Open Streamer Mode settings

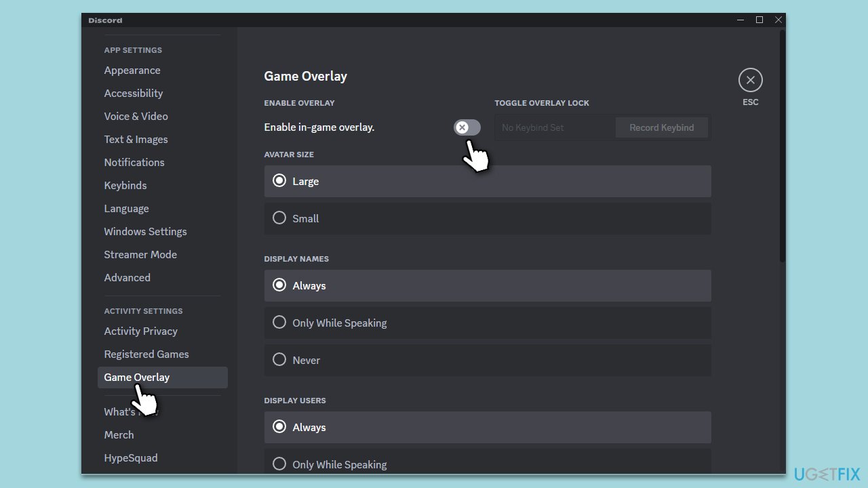[140, 255]
